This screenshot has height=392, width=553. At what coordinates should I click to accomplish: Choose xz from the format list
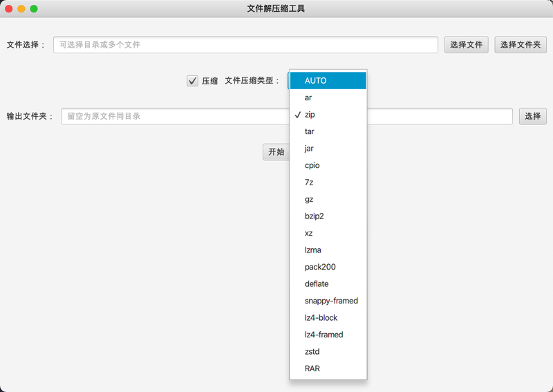tap(328, 233)
